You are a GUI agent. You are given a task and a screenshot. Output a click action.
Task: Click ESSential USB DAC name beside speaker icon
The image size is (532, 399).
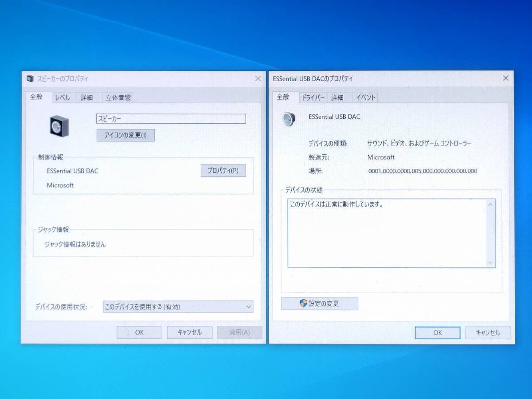point(334,117)
